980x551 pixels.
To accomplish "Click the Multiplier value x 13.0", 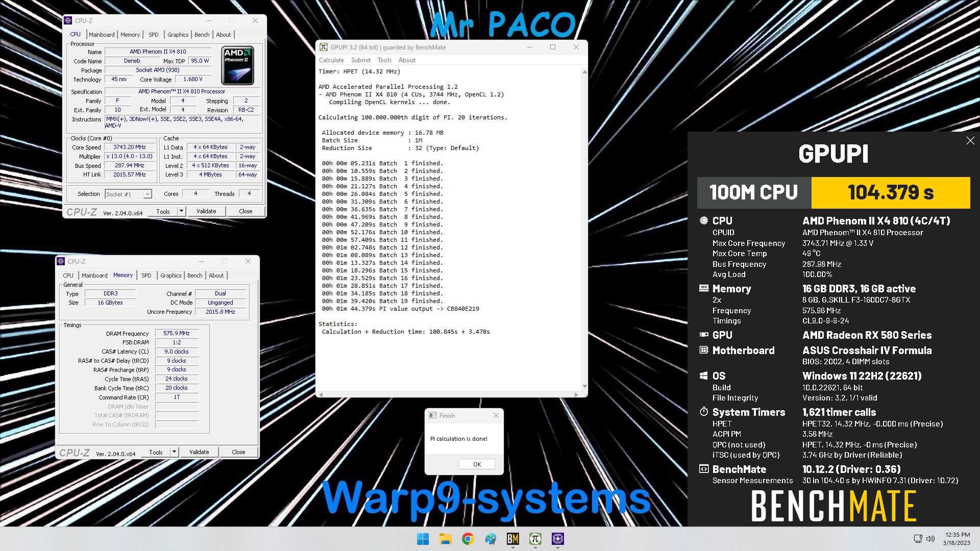I will pos(130,156).
